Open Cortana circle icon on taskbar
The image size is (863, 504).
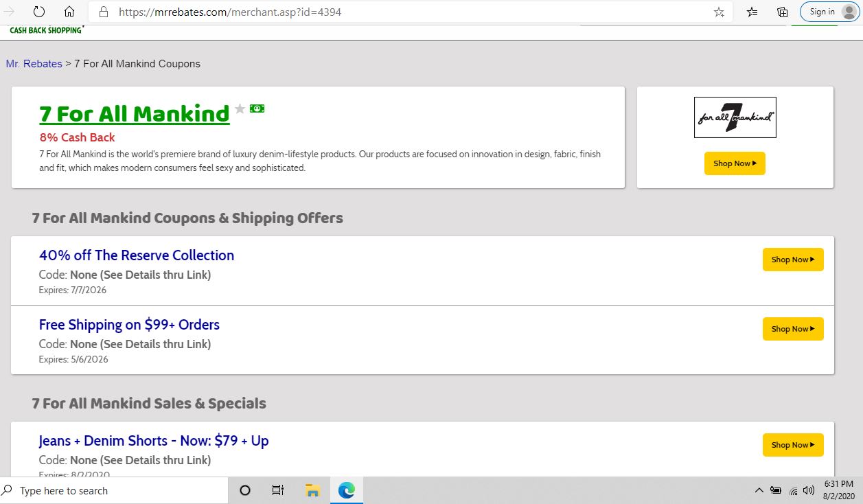click(x=244, y=490)
